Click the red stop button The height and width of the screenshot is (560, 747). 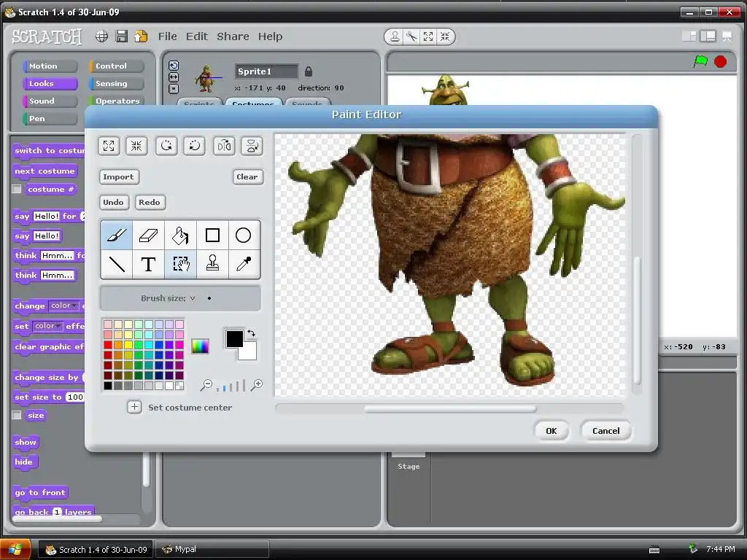[720, 61]
